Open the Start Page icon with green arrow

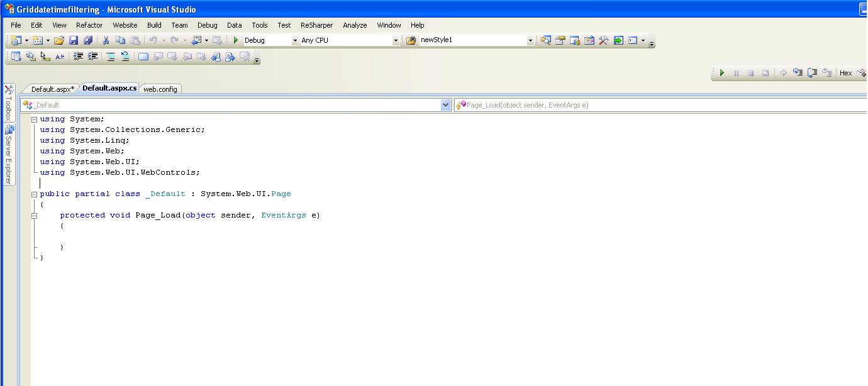[x=618, y=40]
